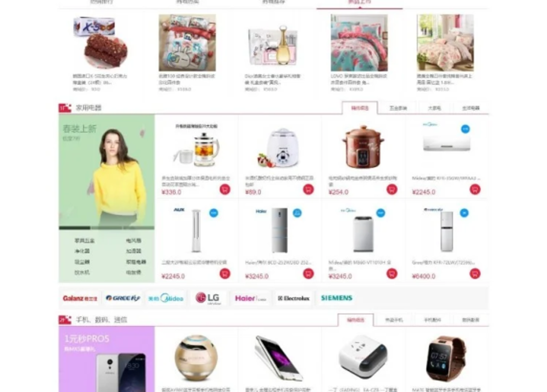Add the ¥89.0 yogurt maker to cart

pos(308,189)
